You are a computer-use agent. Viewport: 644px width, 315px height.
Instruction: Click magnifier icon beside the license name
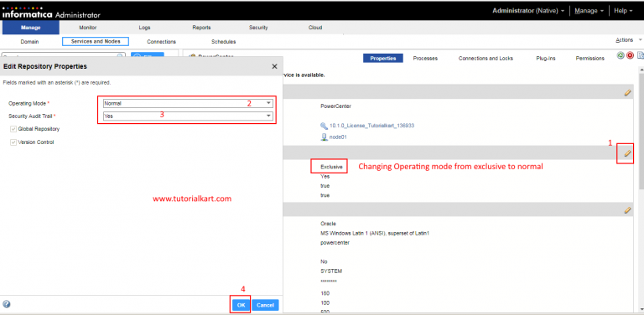click(x=324, y=126)
